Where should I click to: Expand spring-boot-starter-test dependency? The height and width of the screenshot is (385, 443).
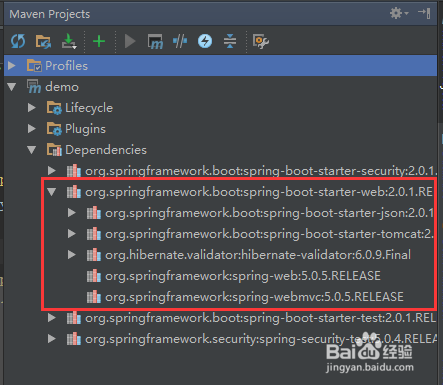(x=52, y=318)
